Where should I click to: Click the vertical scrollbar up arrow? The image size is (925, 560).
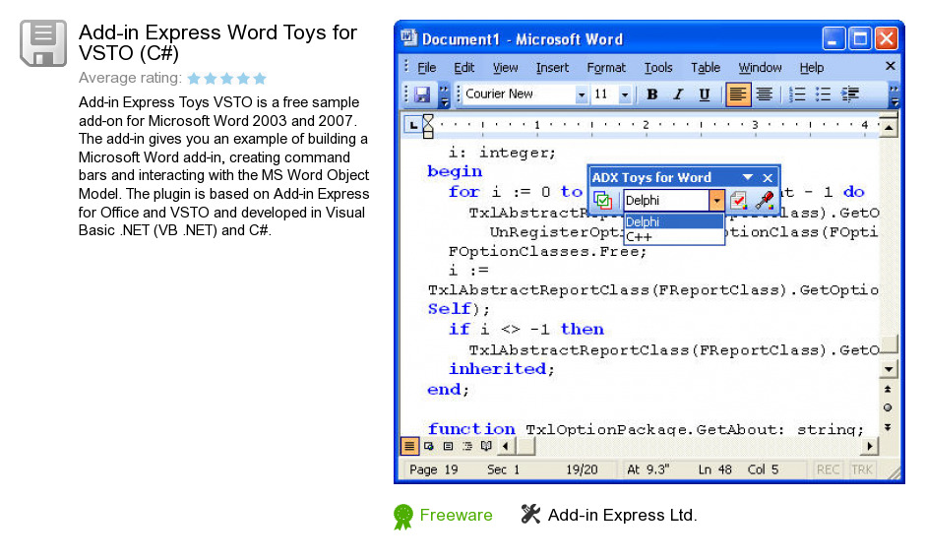click(x=889, y=127)
